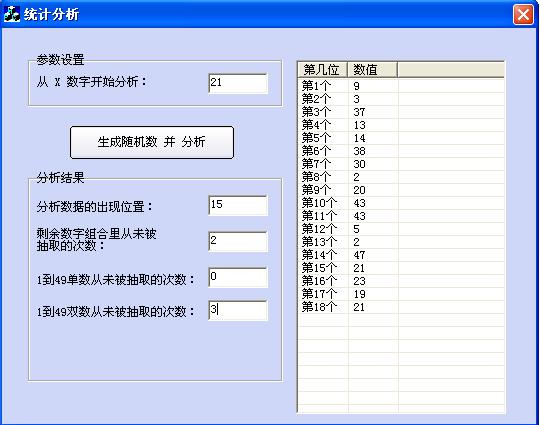The width and height of the screenshot is (540, 425).
Task: Focus the 剩余数字组合里从未被抽取的次数 field
Action: click(238, 241)
